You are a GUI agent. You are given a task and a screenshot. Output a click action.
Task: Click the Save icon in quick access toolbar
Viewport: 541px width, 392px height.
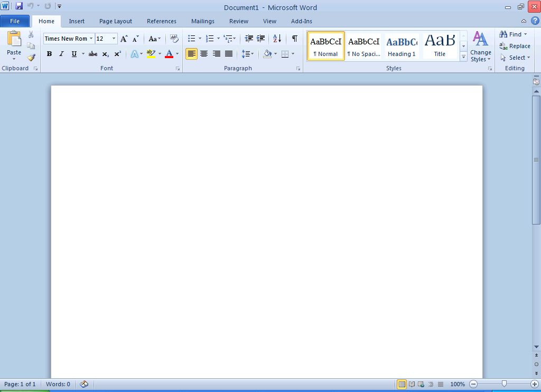pyautogui.click(x=19, y=6)
